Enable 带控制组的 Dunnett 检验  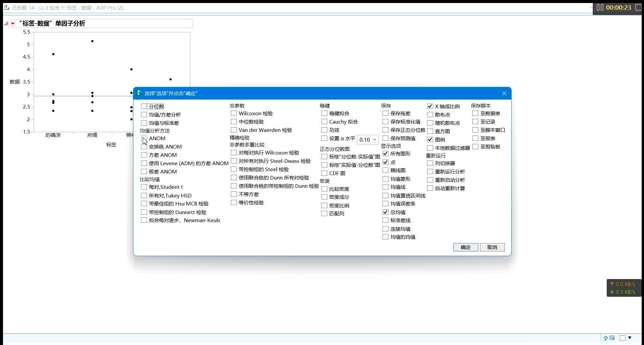coord(144,212)
